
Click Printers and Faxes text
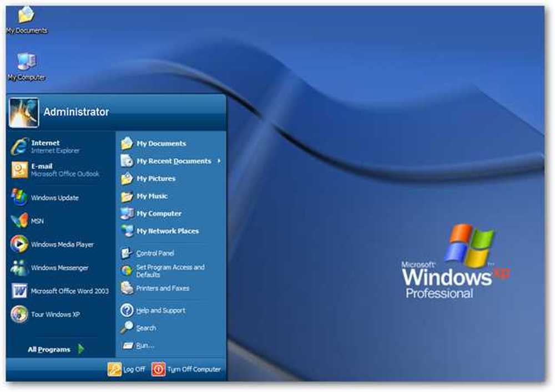tap(163, 288)
